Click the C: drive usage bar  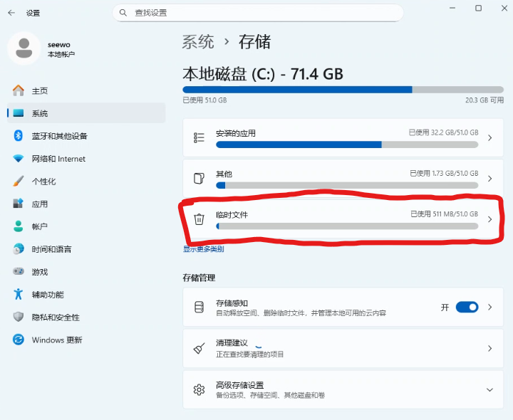[x=343, y=90]
